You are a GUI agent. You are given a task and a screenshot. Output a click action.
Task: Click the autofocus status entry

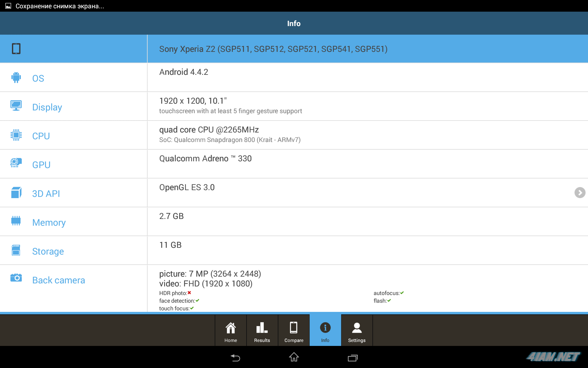[389, 293]
